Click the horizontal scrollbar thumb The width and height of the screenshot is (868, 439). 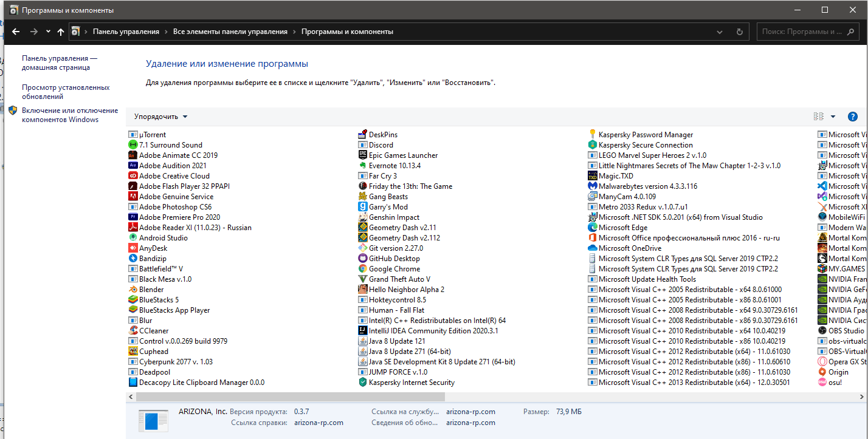[291, 396]
